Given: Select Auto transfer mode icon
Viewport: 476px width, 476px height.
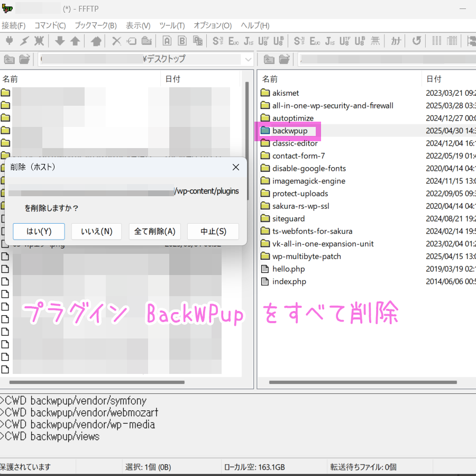Looking at the screenshot, I should (198, 41).
